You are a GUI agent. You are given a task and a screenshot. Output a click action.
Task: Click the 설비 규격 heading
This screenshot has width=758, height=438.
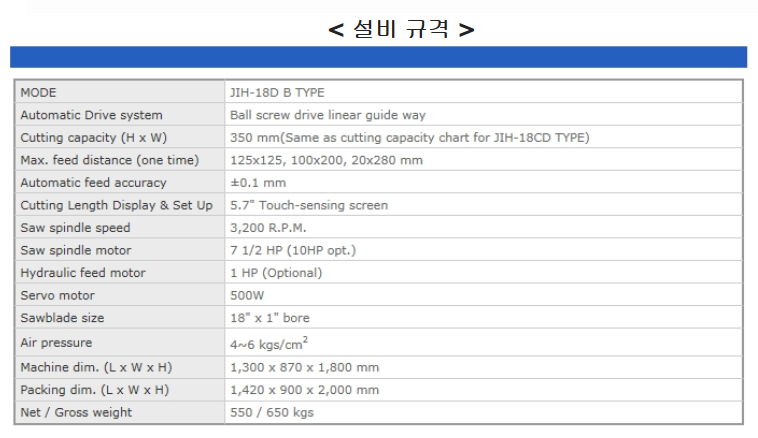point(401,29)
